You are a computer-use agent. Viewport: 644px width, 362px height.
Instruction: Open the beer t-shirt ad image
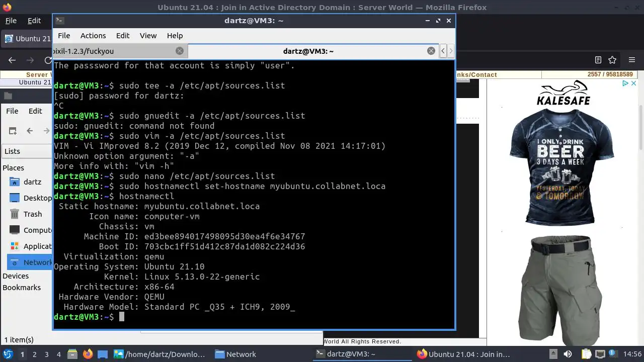[561, 166]
